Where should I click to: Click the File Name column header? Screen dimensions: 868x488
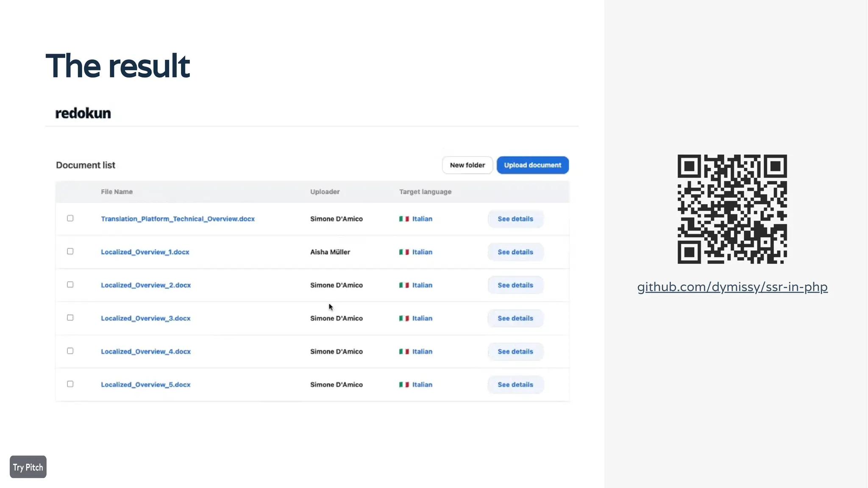(x=117, y=192)
